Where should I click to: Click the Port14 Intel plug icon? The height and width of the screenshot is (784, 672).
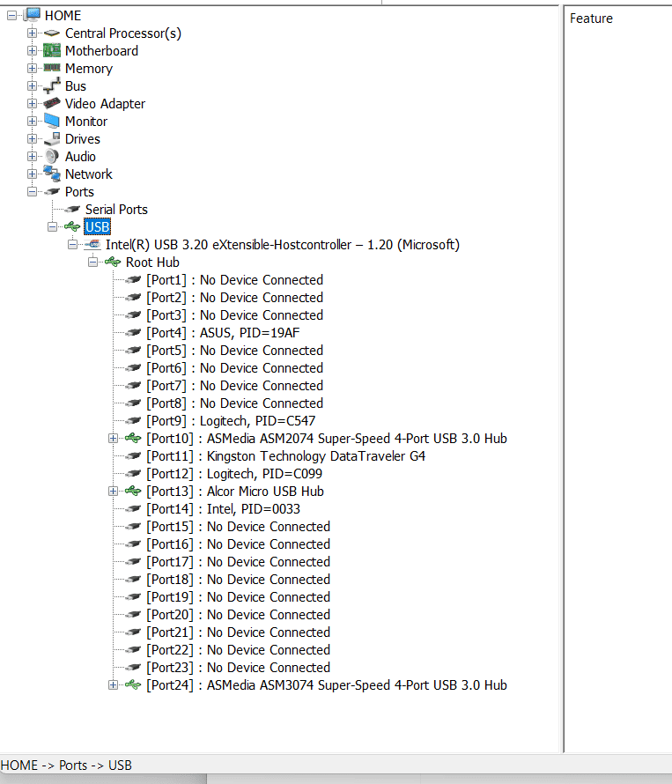[x=133, y=508]
